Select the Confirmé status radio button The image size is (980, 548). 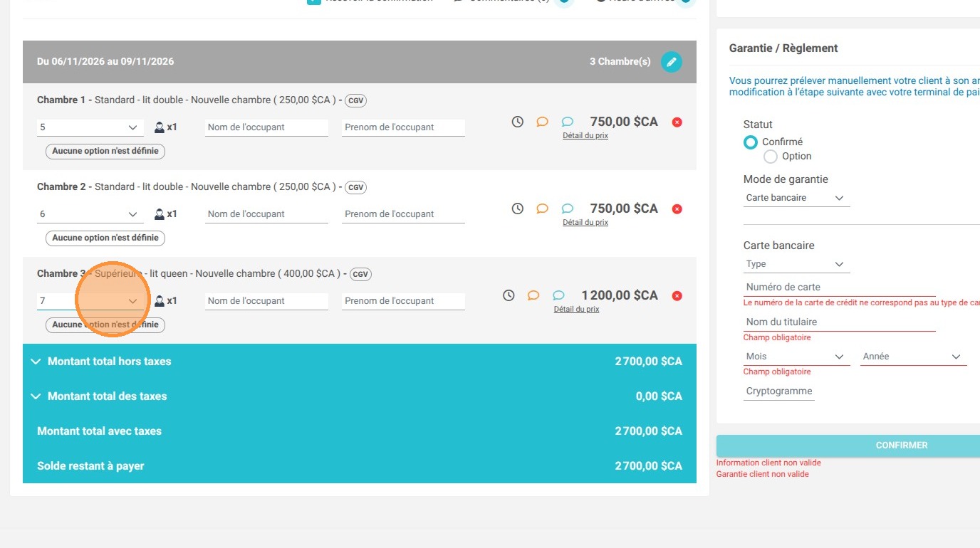(x=750, y=142)
